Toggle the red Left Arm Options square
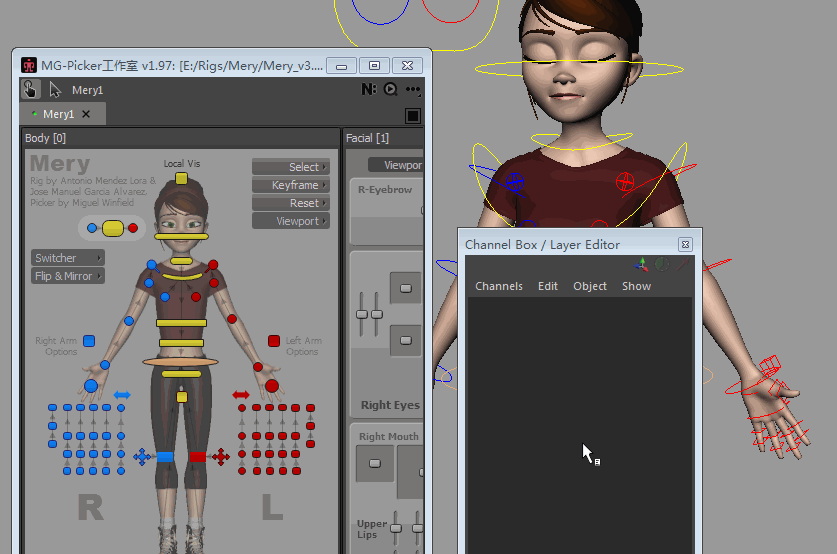The width and height of the screenshot is (837, 554). point(273,341)
